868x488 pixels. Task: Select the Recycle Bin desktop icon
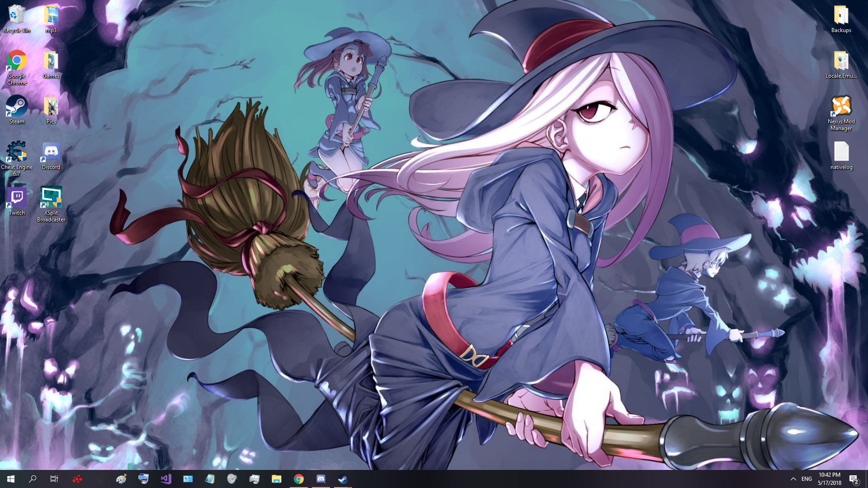[17, 19]
